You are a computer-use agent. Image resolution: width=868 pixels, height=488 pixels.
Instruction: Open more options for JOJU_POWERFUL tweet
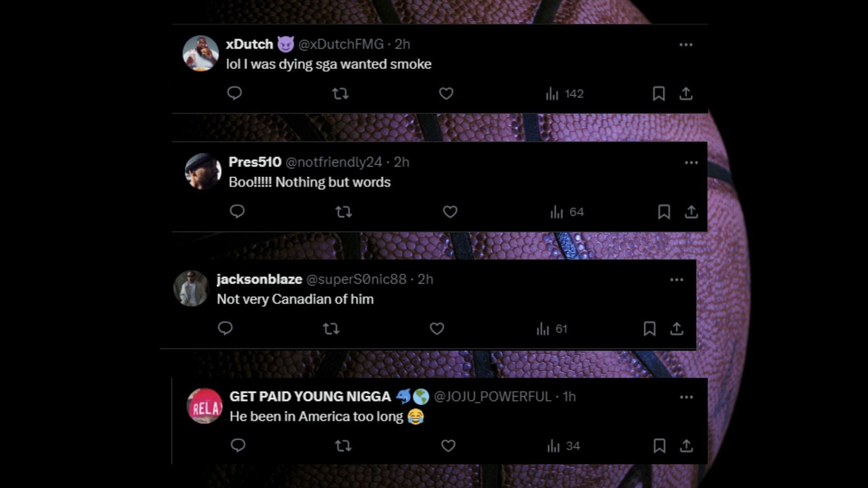686,397
